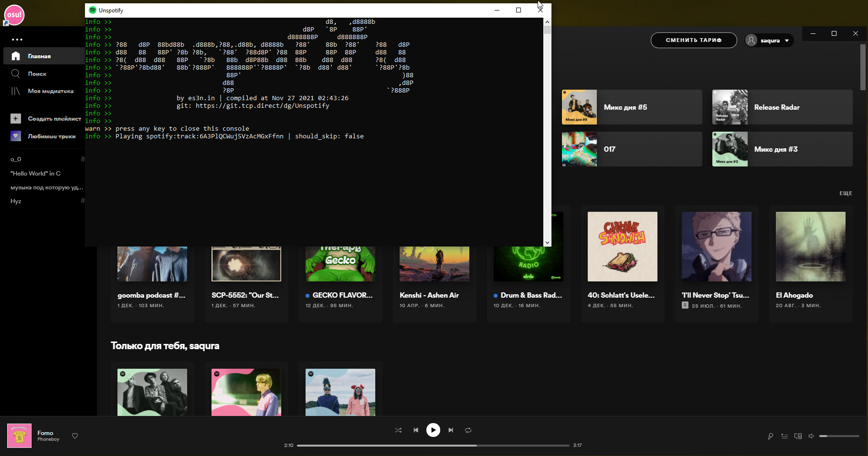Click Phoneboy artist name
The width and height of the screenshot is (868, 456).
(49, 439)
